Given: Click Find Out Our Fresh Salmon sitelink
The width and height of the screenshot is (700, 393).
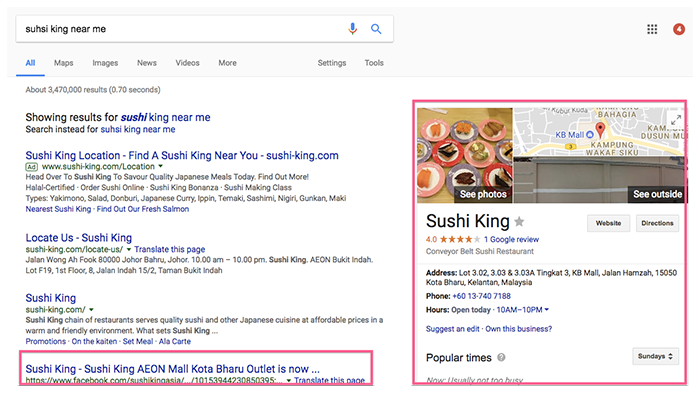Looking at the screenshot, I should (x=143, y=209).
